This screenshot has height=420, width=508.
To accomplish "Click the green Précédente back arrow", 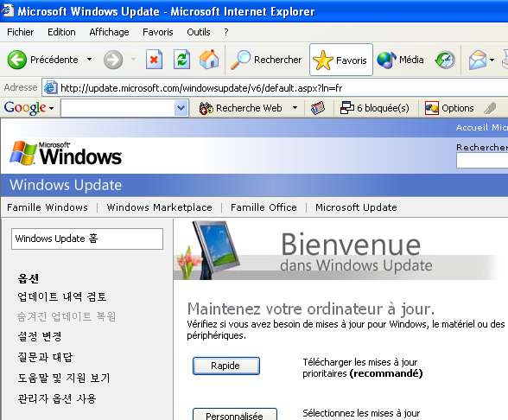I will pyautogui.click(x=17, y=60).
